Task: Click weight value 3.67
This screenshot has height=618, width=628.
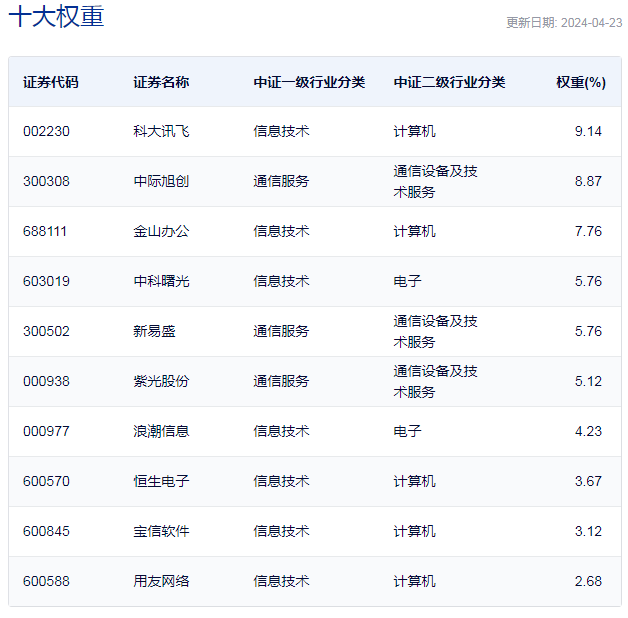Action: point(588,481)
